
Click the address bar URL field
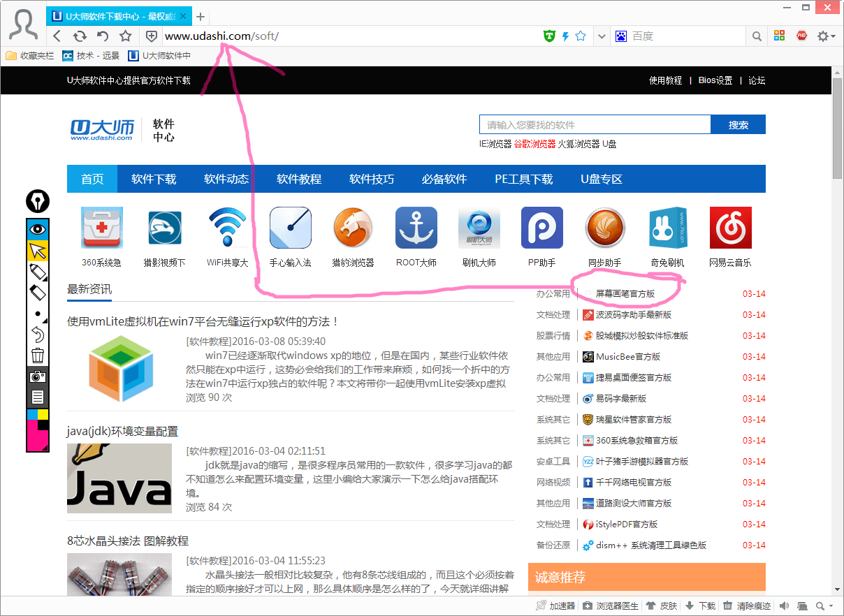349,36
